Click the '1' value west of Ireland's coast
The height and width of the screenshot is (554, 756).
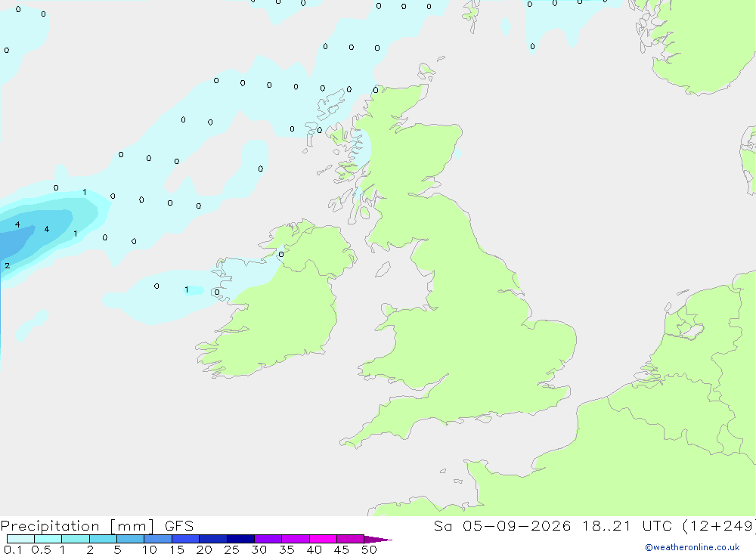pyautogui.click(x=187, y=289)
